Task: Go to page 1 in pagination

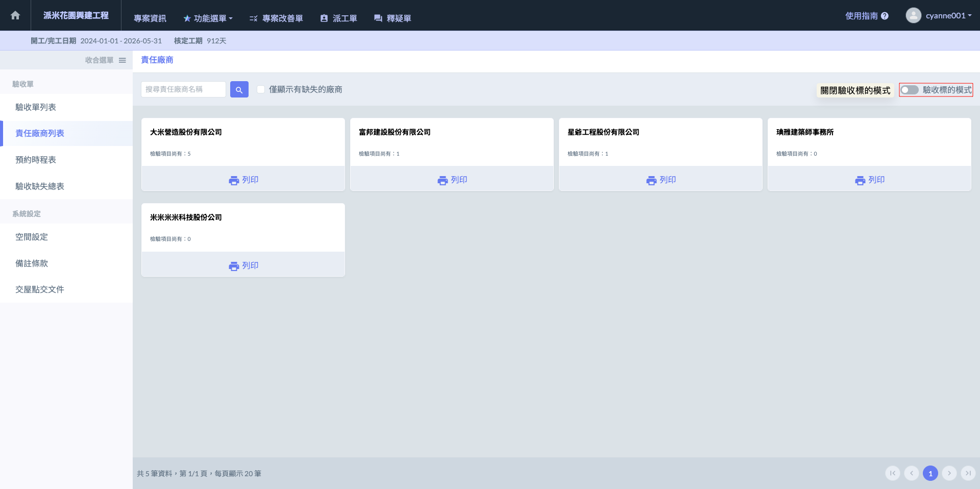Action: (x=930, y=473)
